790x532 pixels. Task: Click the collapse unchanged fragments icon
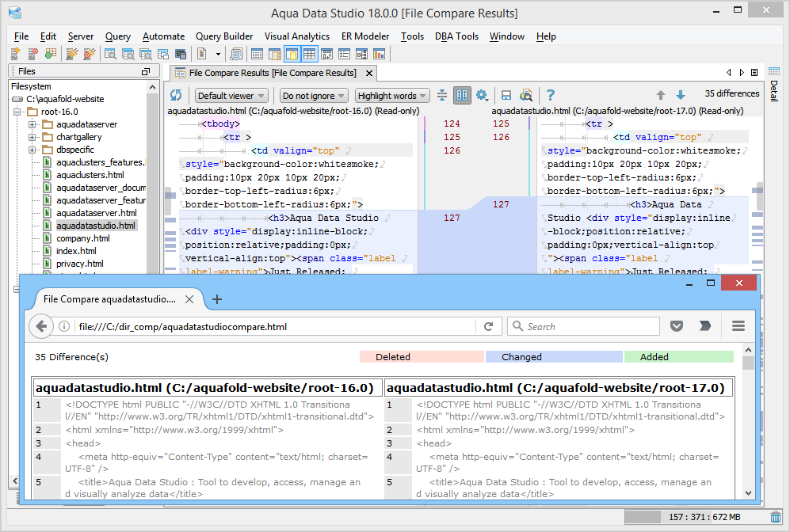pos(442,95)
